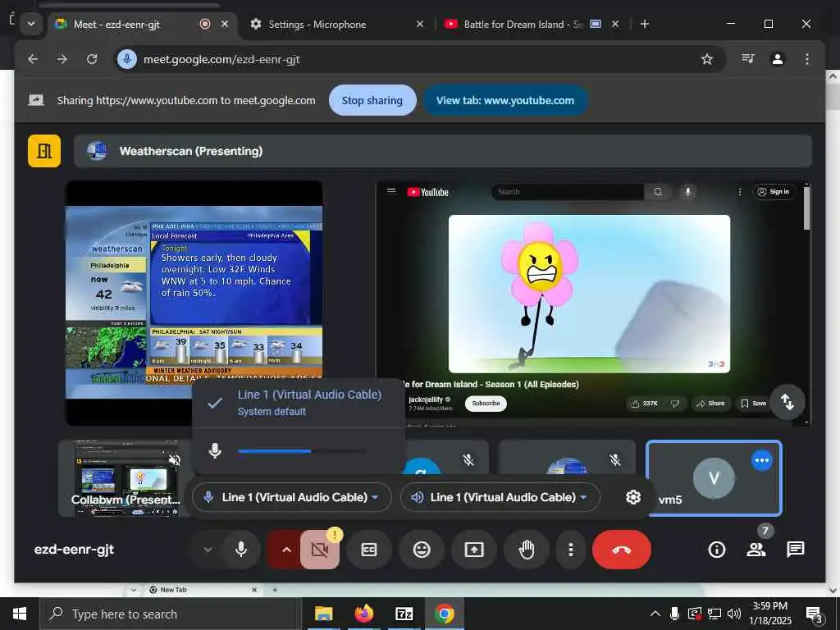Click the sharing indicator icon in infobar
Screen dimensions: 840x630
(x=36, y=100)
